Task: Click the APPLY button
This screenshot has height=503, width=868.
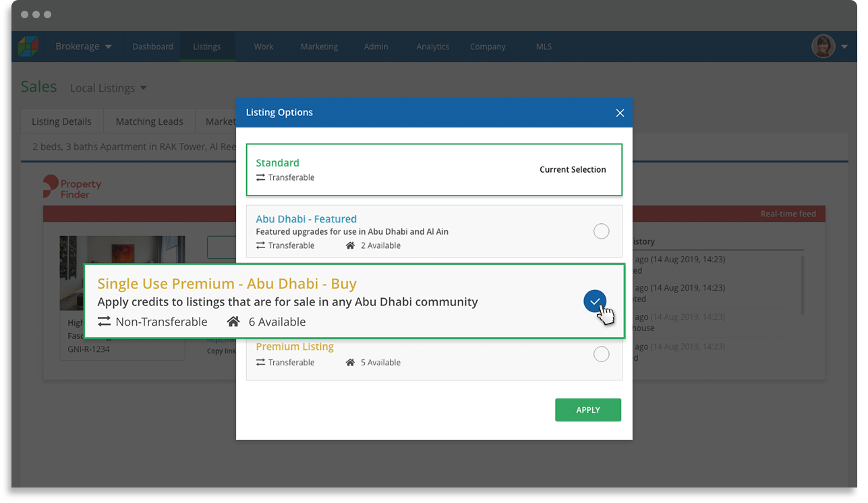Action: click(587, 409)
